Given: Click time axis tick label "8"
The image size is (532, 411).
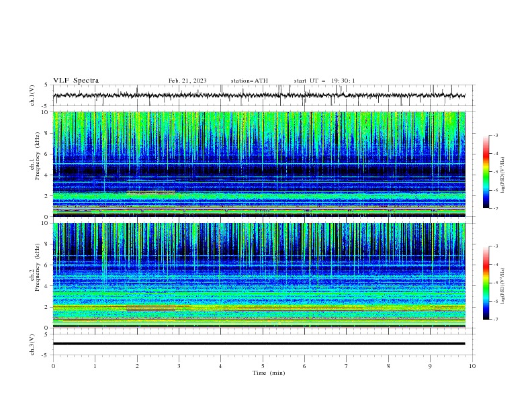Looking at the screenshot, I should coord(388,366).
